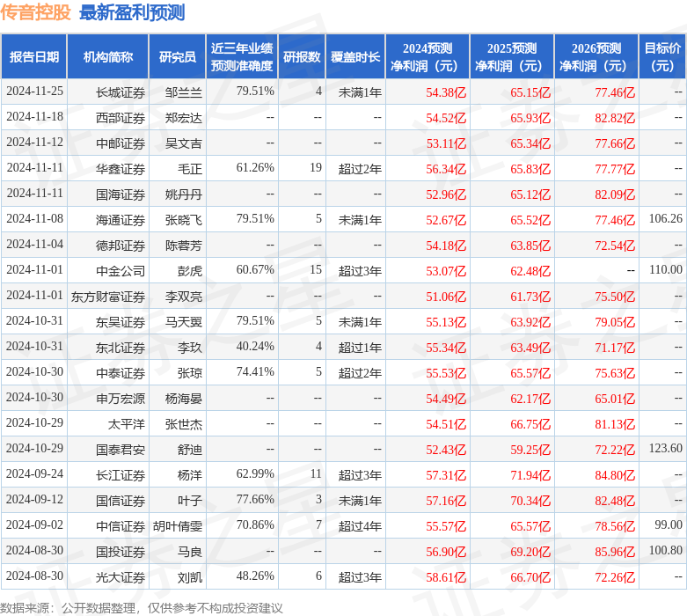Select the 2026预测净利润 column header
Viewport: 687px width, 616px height.
click(x=596, y=57)
